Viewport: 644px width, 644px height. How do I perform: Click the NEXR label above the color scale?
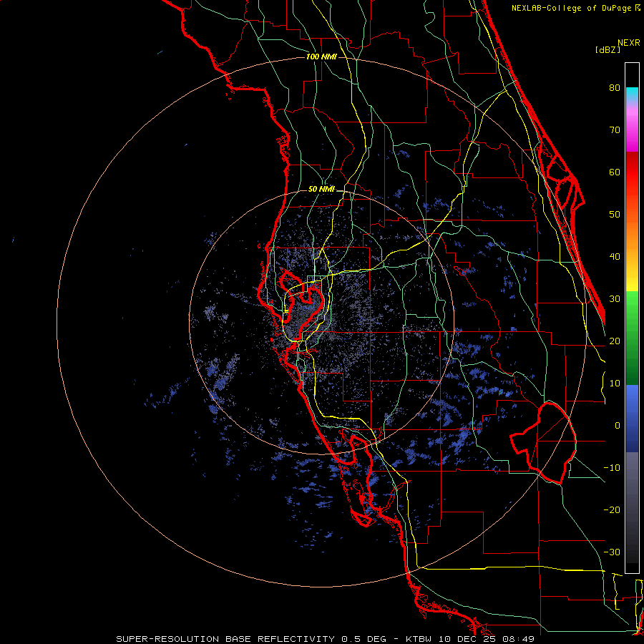point(628,43)
